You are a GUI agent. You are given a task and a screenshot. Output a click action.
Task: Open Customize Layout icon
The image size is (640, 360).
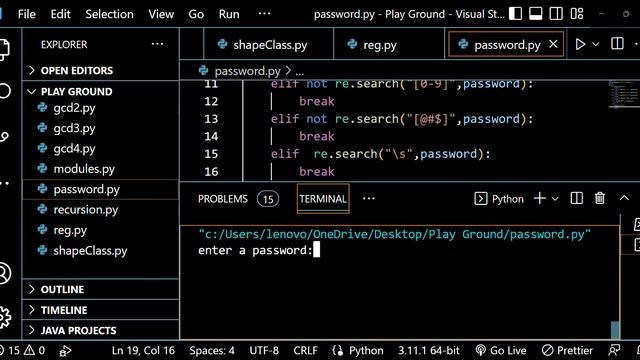coord(577,14)
